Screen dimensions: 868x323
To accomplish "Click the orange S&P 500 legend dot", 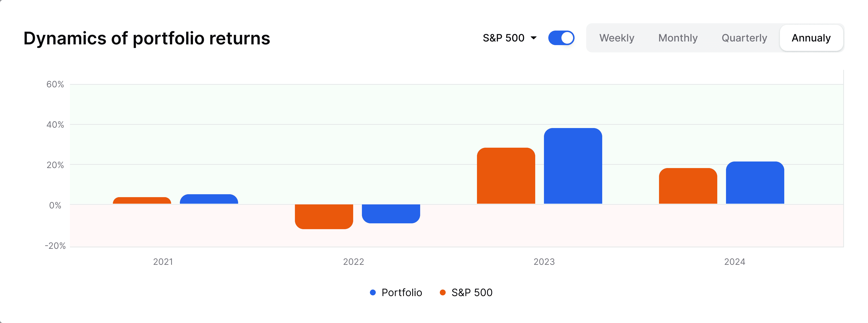I will [443, 292].
